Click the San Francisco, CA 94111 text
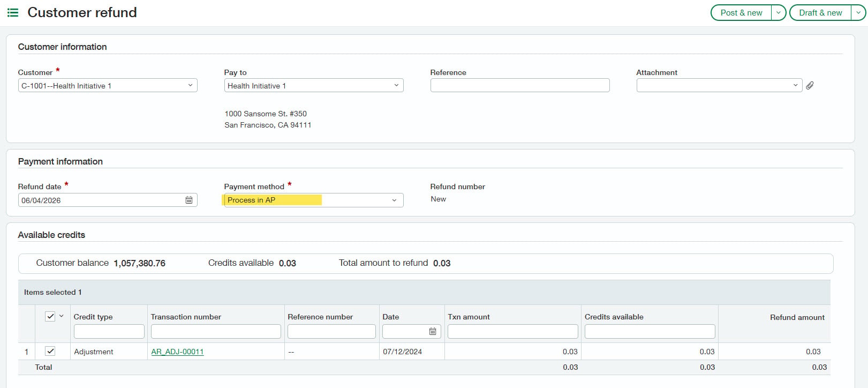This screenshot has height=388, width=868. click(268, 125)
